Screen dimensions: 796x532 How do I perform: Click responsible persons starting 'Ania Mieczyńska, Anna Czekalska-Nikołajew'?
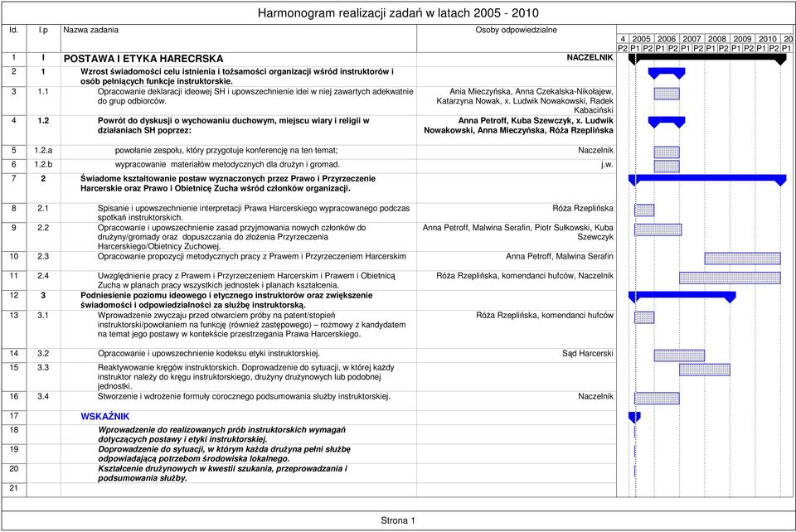524,100
